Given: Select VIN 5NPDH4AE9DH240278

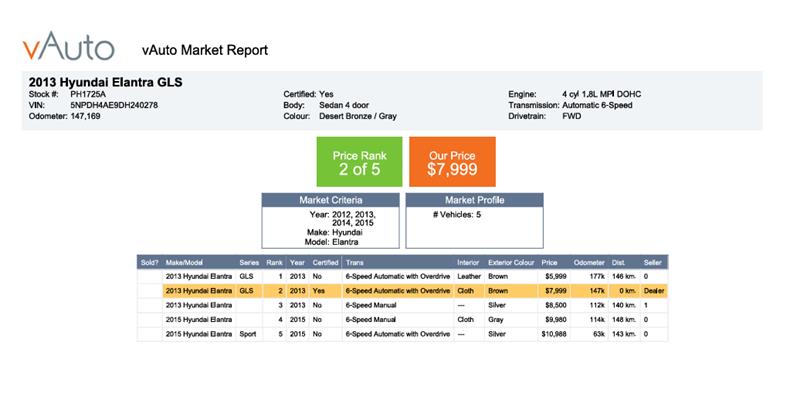Looking at the screenshot, I should 114,105.
